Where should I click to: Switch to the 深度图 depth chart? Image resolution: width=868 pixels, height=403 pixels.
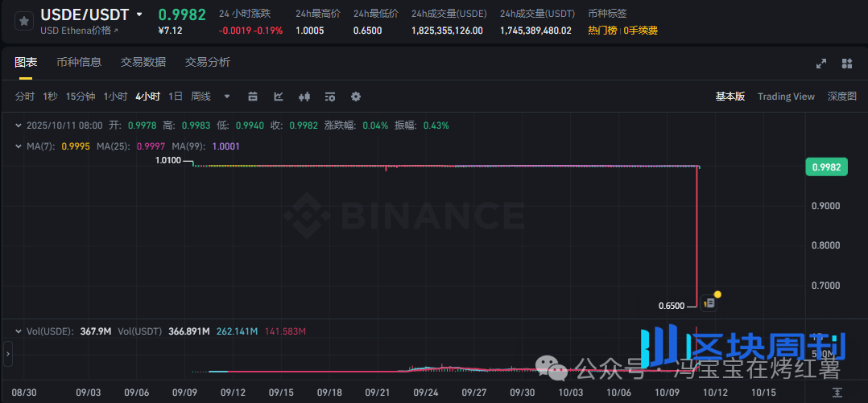click(x=841, y=97)
